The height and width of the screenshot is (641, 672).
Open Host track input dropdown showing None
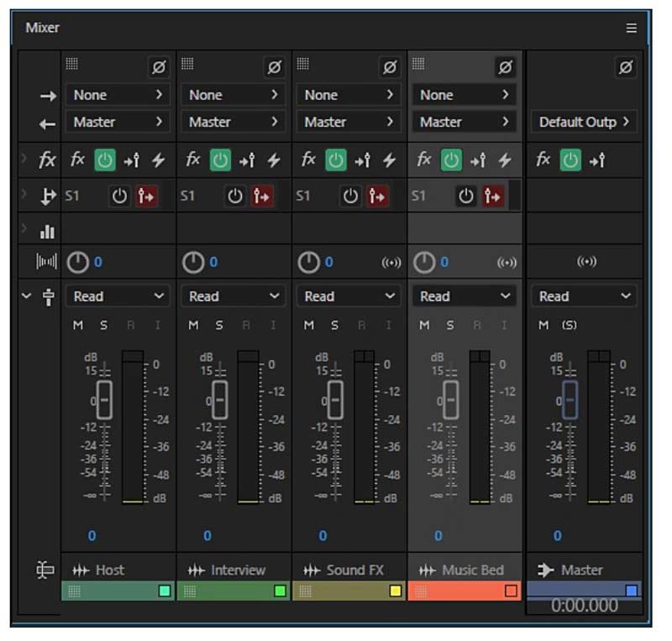[118, 95]
